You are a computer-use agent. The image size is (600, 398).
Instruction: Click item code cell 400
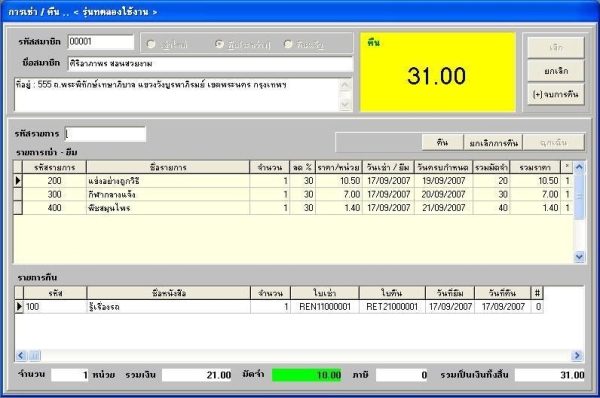tap(54, 207)
